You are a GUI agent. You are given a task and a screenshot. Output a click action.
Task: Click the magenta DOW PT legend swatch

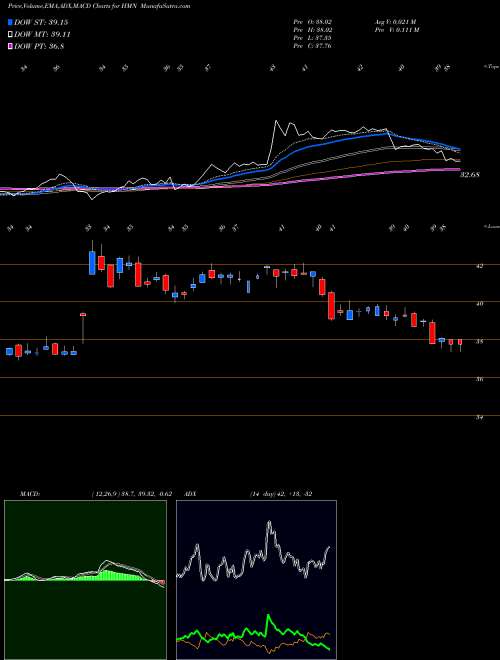click(11, 47)
